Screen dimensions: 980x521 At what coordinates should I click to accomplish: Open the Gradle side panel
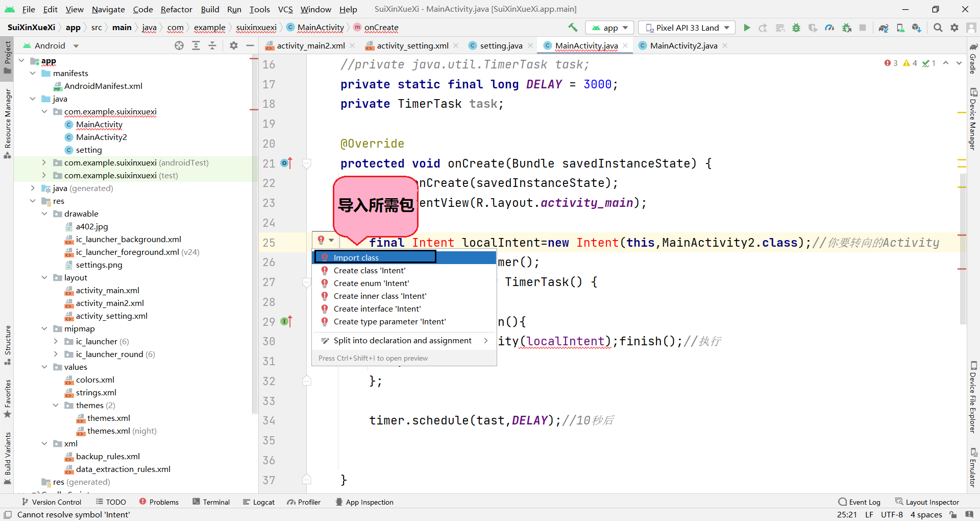pos(973,59)
